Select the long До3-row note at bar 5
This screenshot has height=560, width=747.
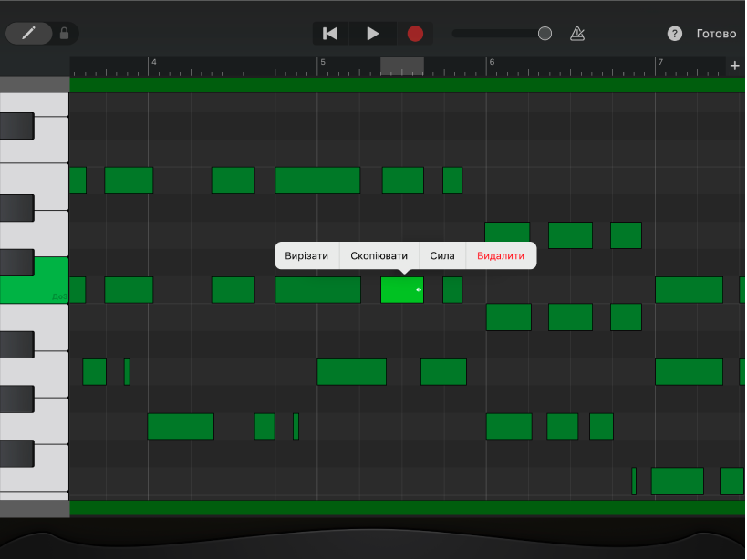(x=317, y=289)
